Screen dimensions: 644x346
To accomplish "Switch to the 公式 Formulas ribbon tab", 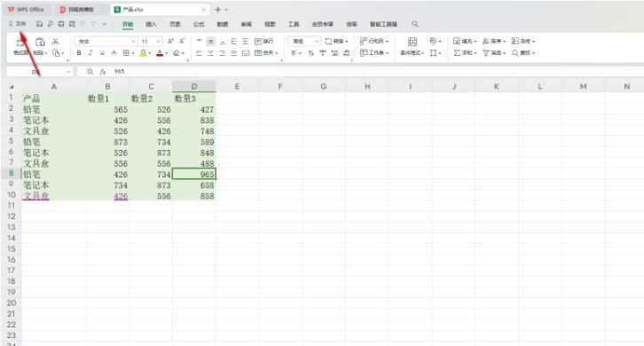I will (199, 24).
